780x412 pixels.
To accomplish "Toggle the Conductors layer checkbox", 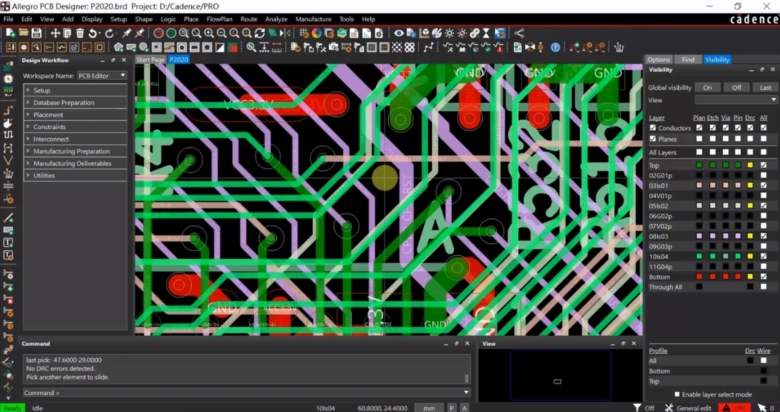I will click(653, 128).
